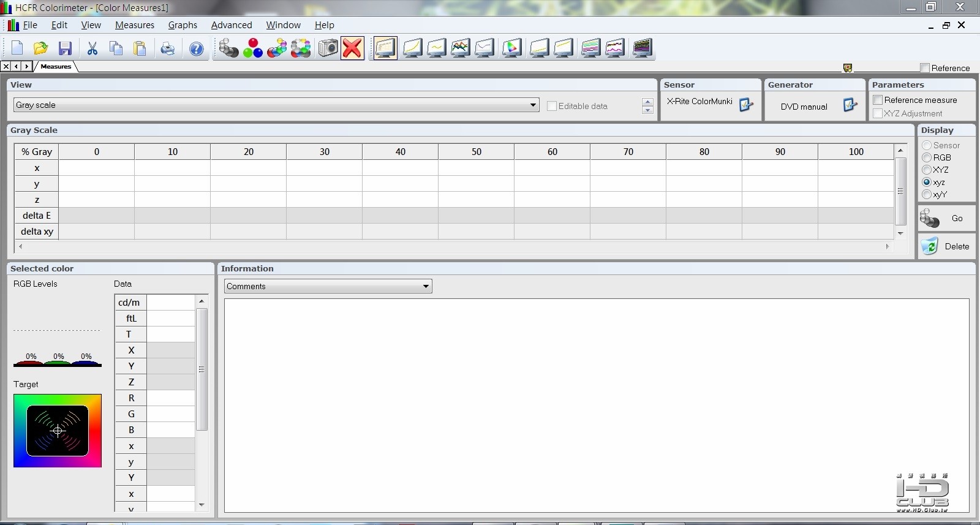Open the Window menu
This screenshot has width=980, height=525.
pos(284,25)
